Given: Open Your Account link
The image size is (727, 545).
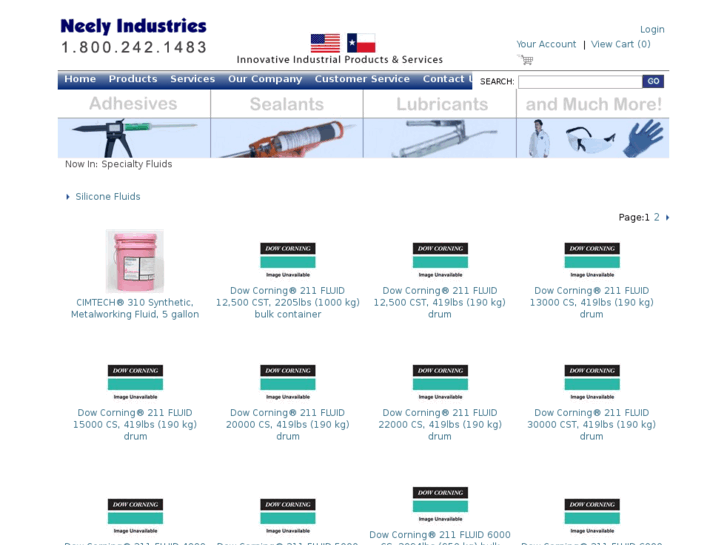Looking at the screenshot, I should (546, 44).
